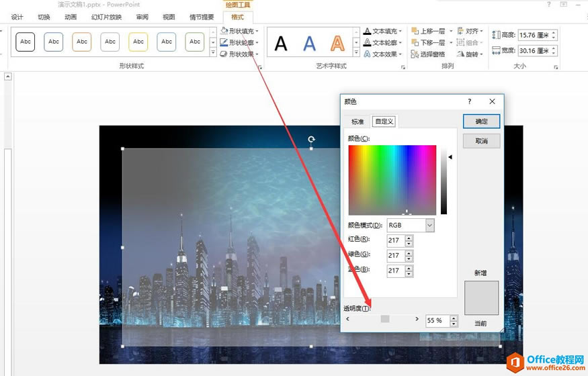Select the black-outlined Abc shape style
The image size is (588, 376).
[x=26, y=42]
